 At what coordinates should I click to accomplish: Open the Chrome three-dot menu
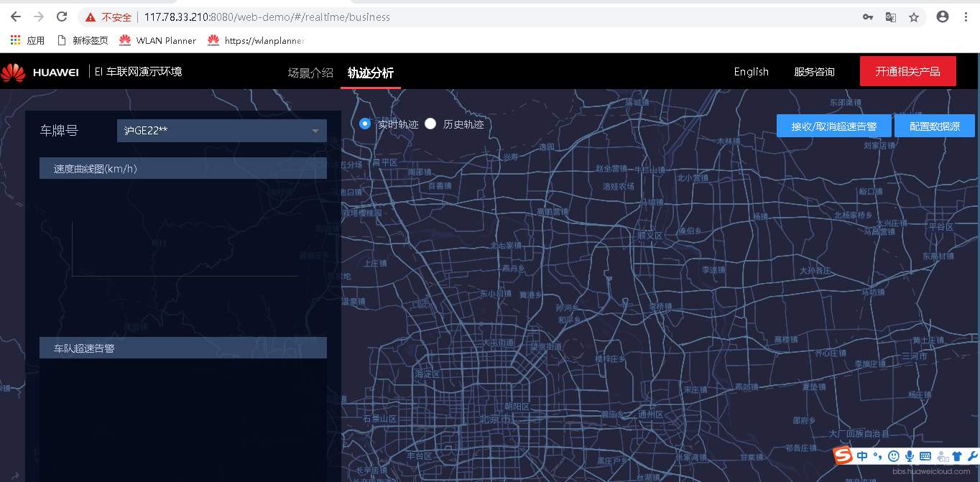966,17
